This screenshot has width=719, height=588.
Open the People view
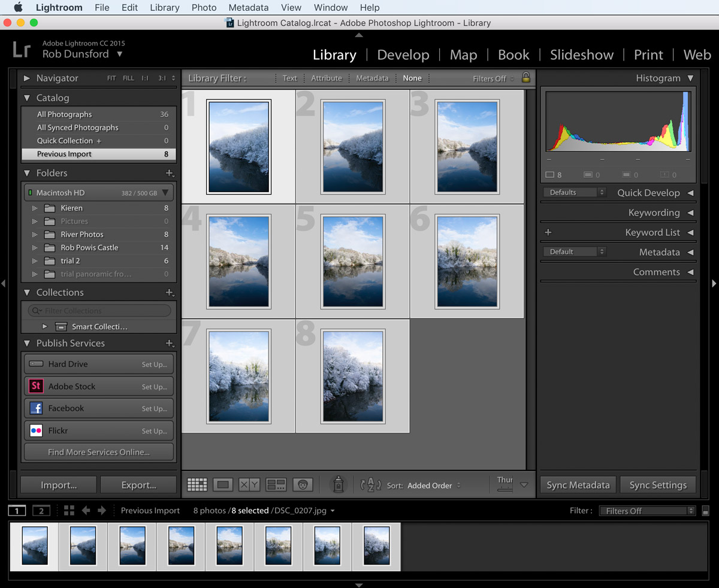point(302,485)
